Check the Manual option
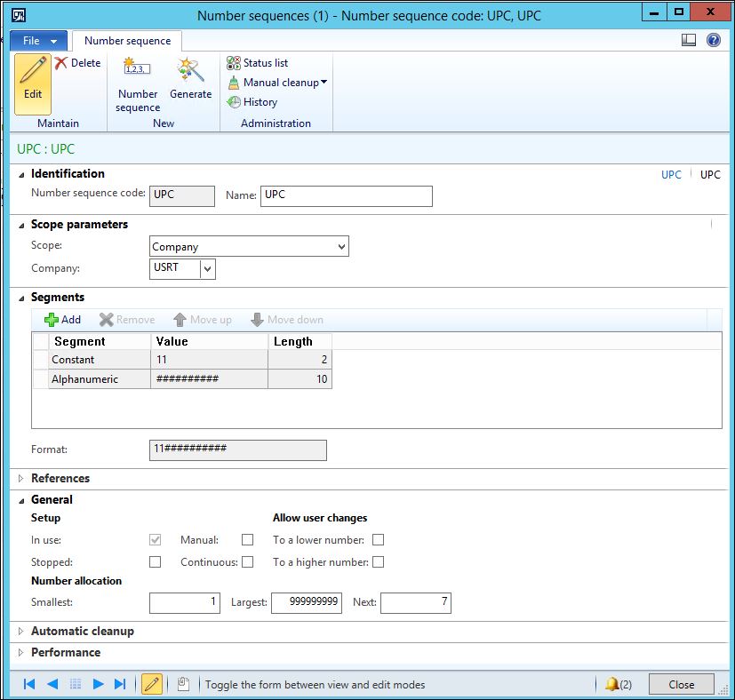This screenshot has height=700, width=735. (x=248, y=540)
